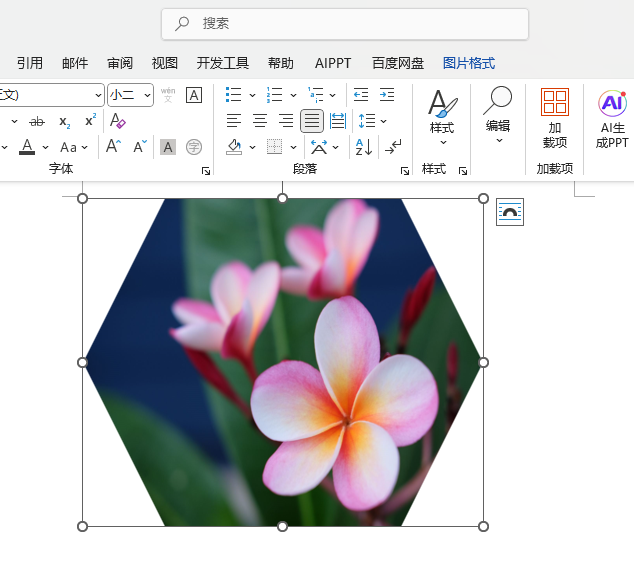Open the 引用 ribbon tab
Viewport: 634px width, 578px height.
30,63
